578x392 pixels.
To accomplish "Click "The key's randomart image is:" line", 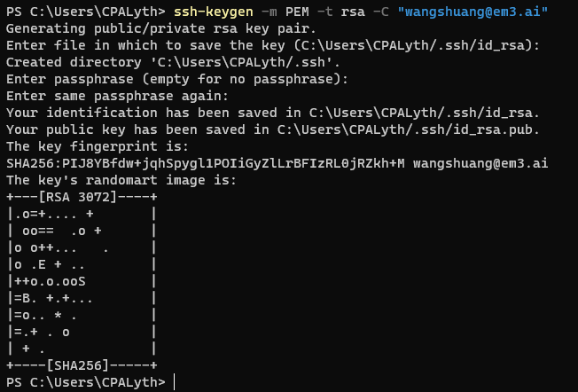I will point(121,180).
